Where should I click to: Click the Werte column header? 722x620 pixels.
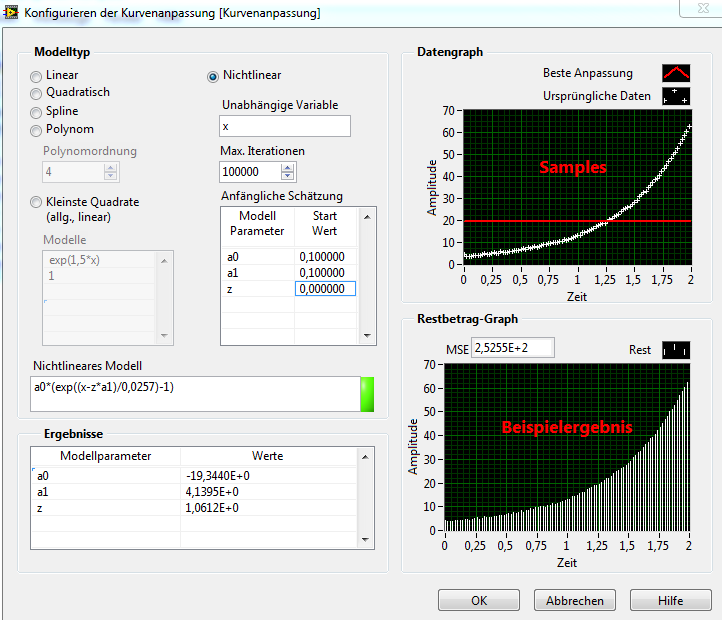coord(268,456)
